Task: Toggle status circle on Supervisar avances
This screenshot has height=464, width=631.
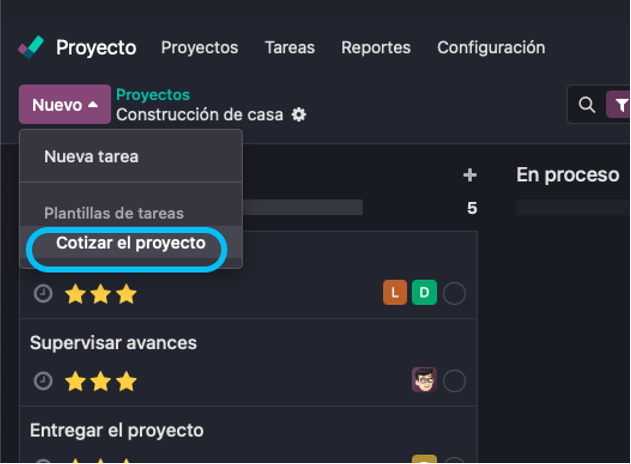Action: pyautogui.click(x=454, y=381)
